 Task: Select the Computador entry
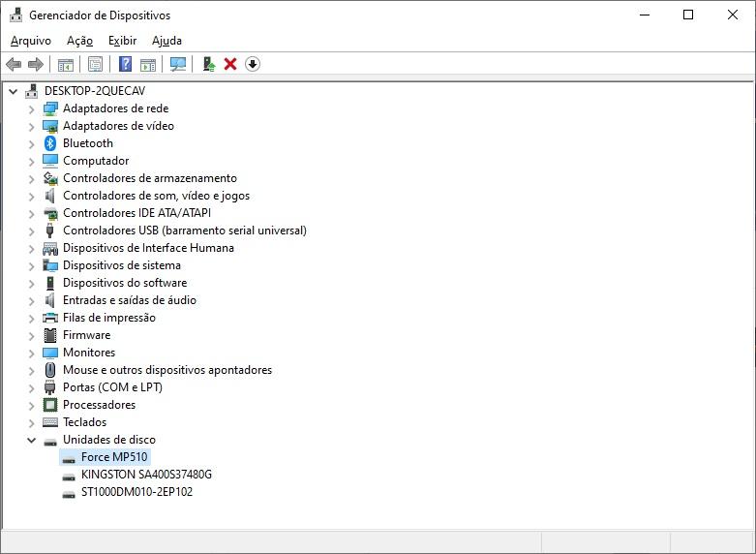coord(96,161)
